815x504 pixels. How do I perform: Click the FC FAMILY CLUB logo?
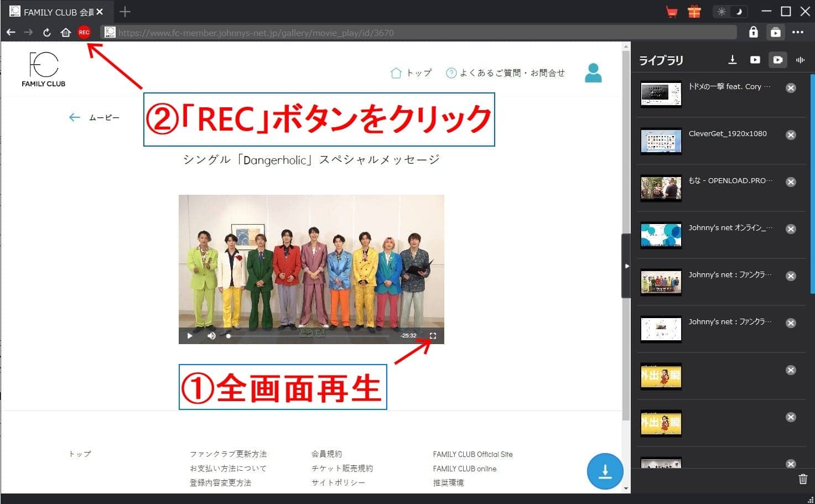coord(44,69)
